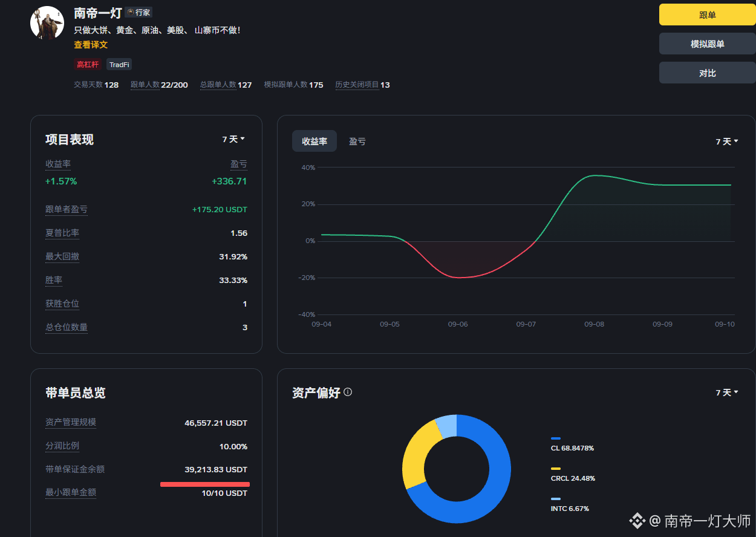This screenshot has width=756, height=537.
Task: Click the yellow 跟单 button
Action: 708,15
